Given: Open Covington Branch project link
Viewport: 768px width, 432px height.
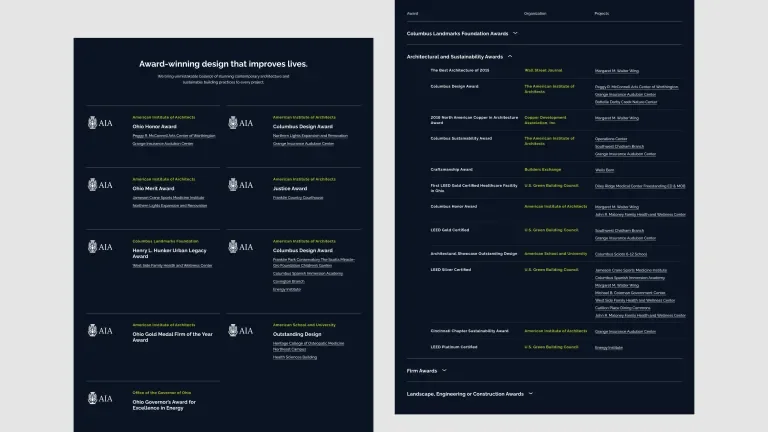Looking at the screenshot, I should (288, 282).
